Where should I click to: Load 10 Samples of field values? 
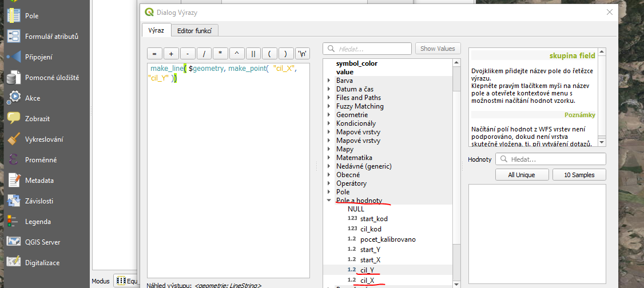pos(579,175)
